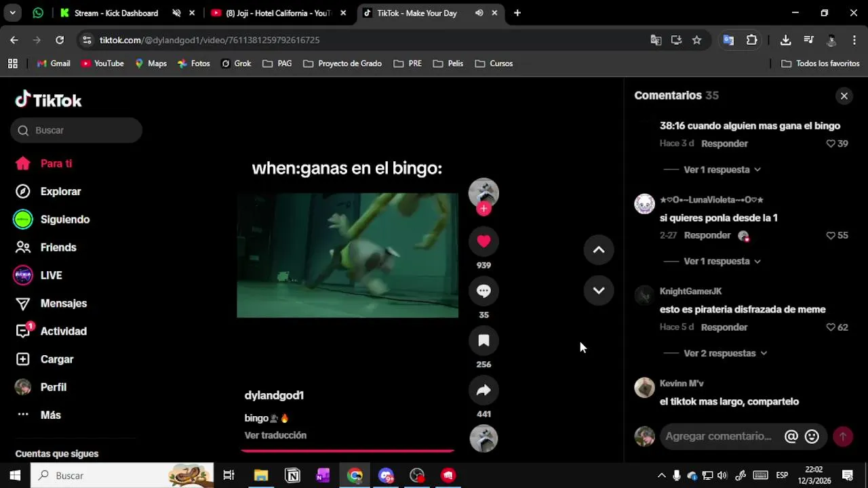Open Proyecto de Grado bookmarks folder

[342, 63]
